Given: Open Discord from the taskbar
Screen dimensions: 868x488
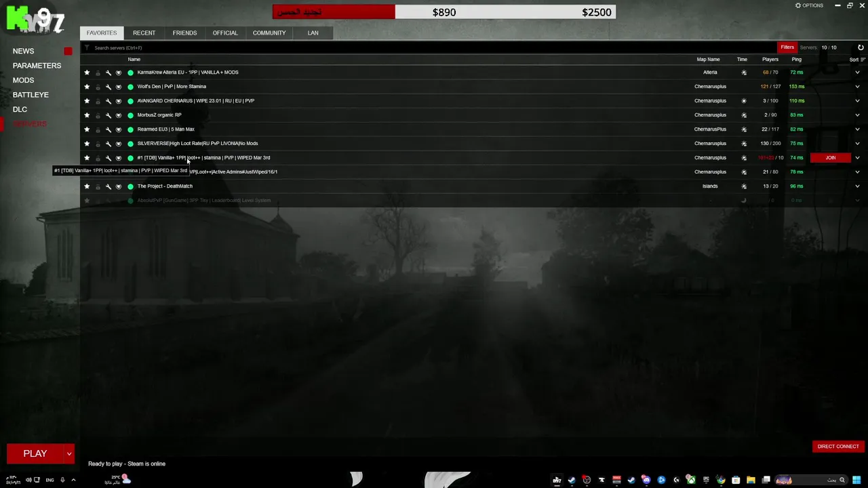Looking at the screenshot, I should pos(646,480).
